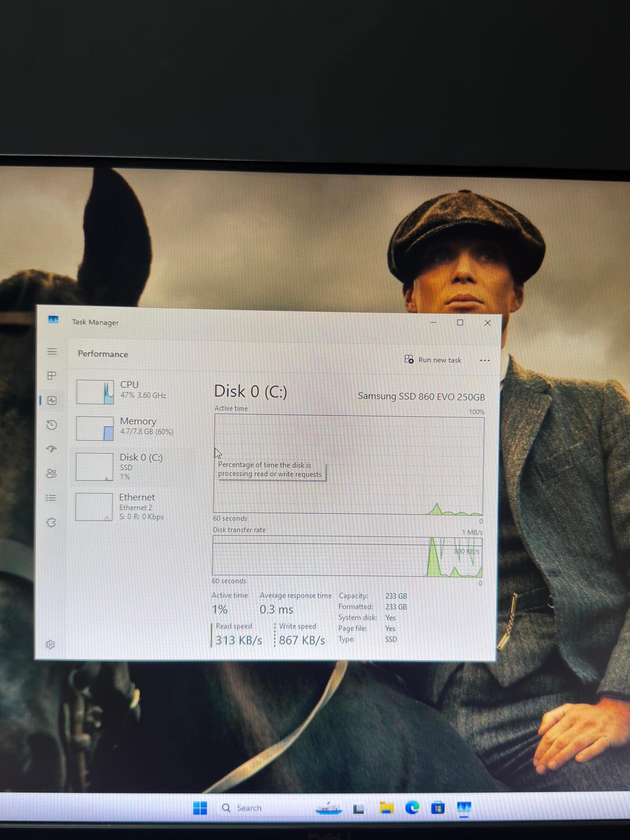The image size is (630, 840).
Task: Open the three-dot more options menu
Action: pos(484,360)
